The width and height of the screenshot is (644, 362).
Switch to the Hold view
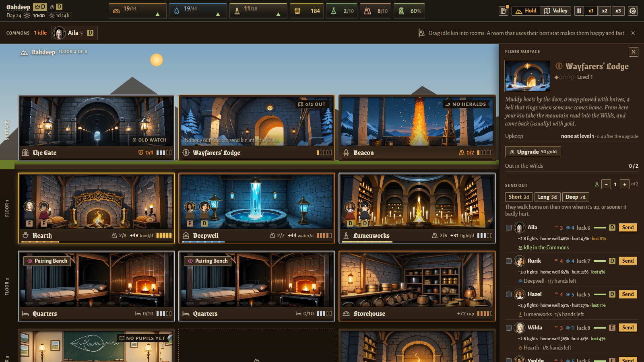tap(526, 11)
